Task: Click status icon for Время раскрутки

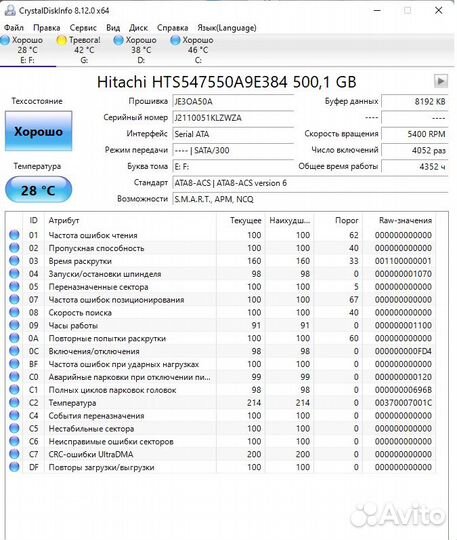Action: (14, 261)
